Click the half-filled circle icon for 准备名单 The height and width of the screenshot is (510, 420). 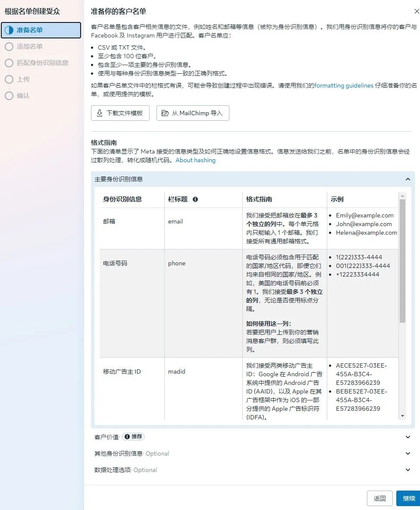tap(9, 30)
